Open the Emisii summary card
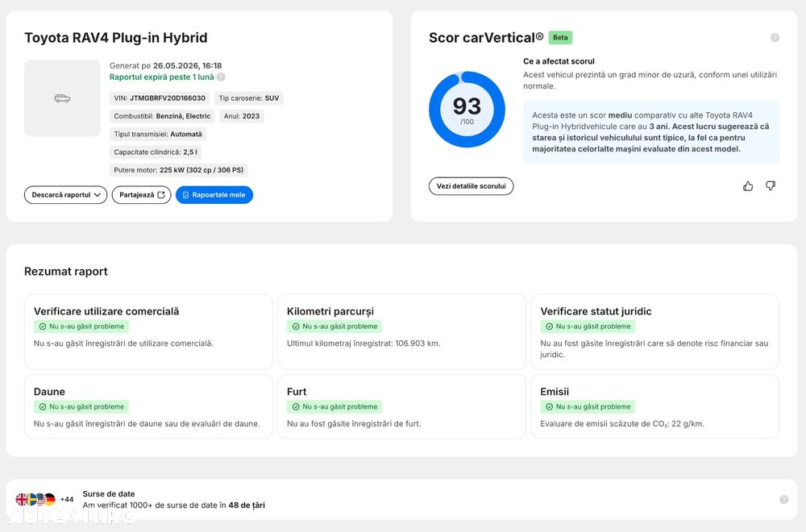The image size is (806, 532). [654, 406]
